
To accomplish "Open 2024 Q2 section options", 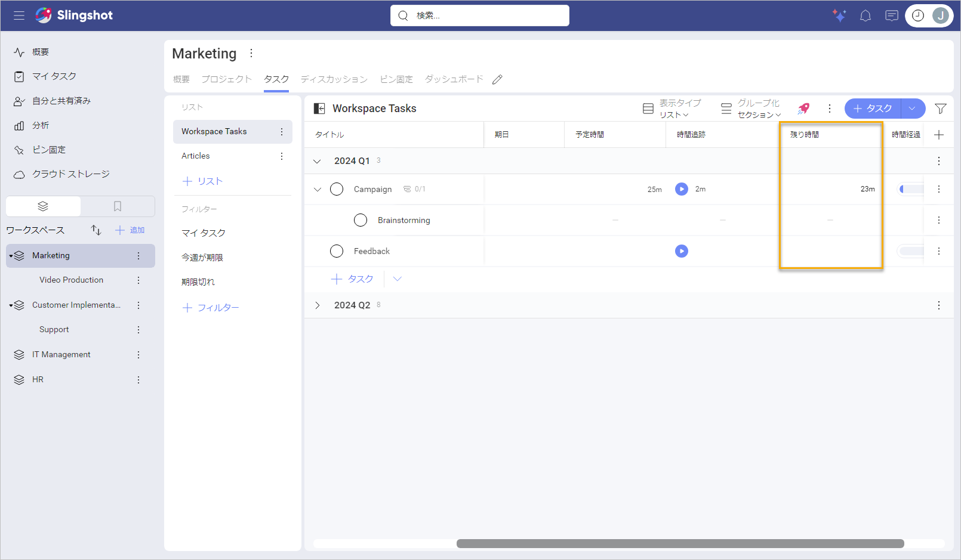I will [x=939, y=305].
